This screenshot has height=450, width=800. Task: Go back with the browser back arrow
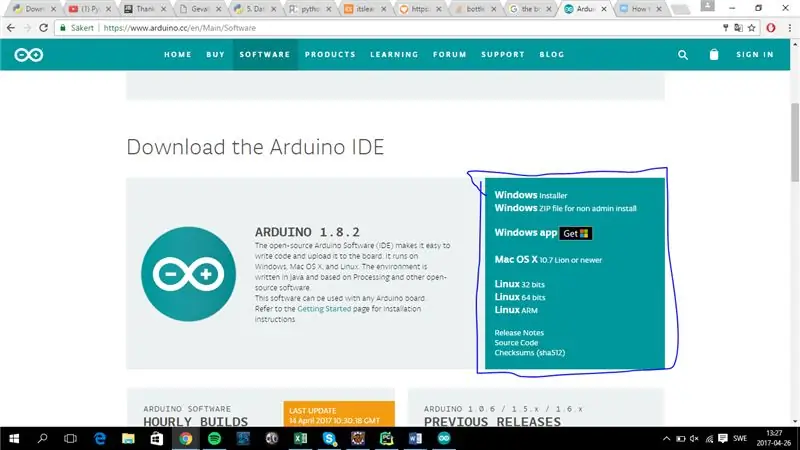click(11, 28)
